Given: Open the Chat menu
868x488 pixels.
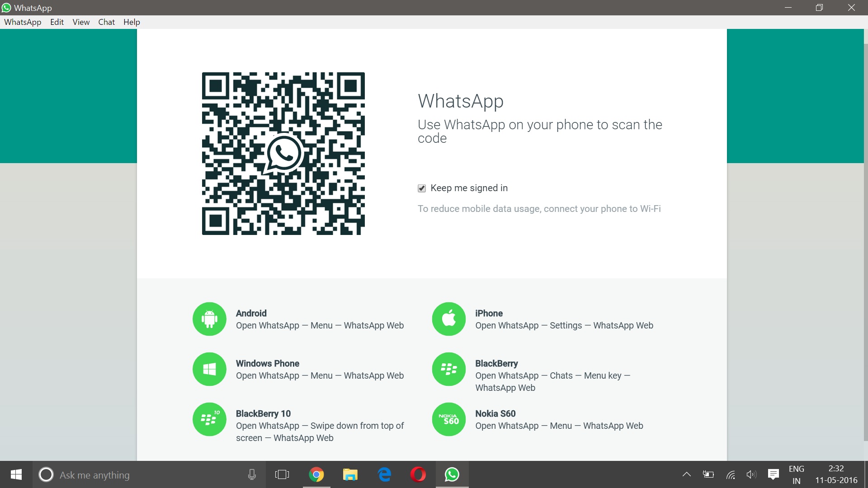Looking at the screenshot, I should pyautogui.click(x=106, y=22).
